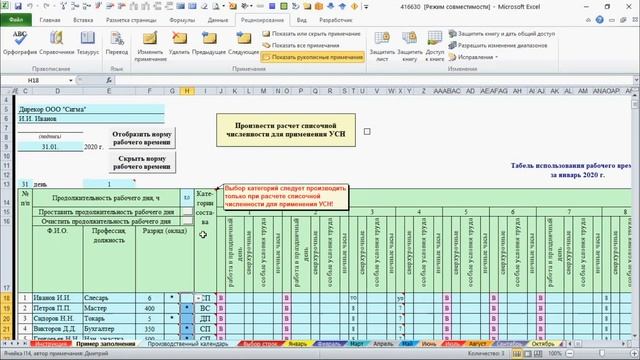This screenshot has height=360, width=640.
Task: Select the Мастер profession cell
Action: click(x=109, y=308)
